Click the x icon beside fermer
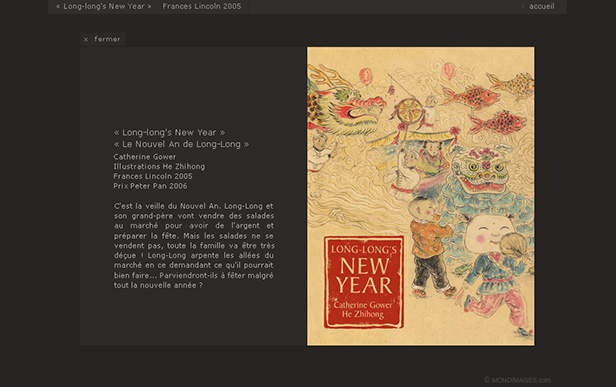The width and height of the screenshot is (616, 387). click(86, 39)
